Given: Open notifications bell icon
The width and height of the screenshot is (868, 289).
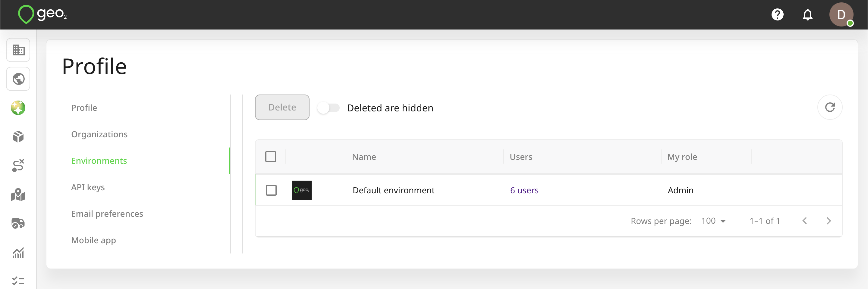Looking at the screenshot, I should point(807,14).
